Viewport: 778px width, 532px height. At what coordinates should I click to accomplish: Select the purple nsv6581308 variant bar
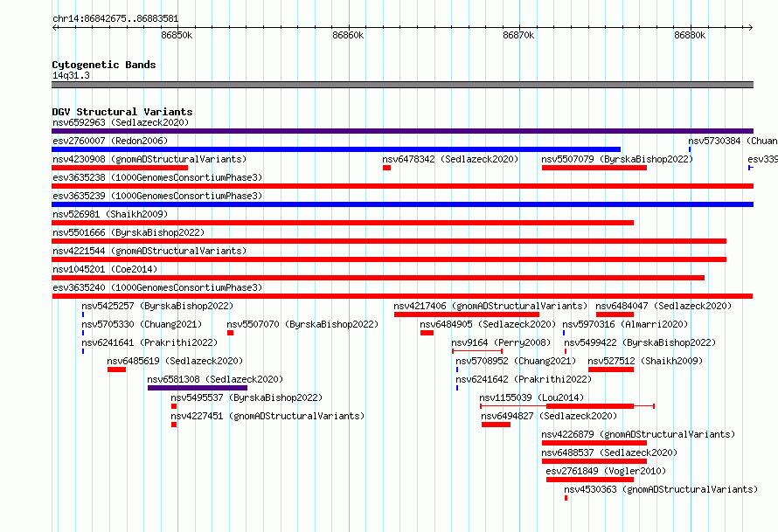pos(198,388)
